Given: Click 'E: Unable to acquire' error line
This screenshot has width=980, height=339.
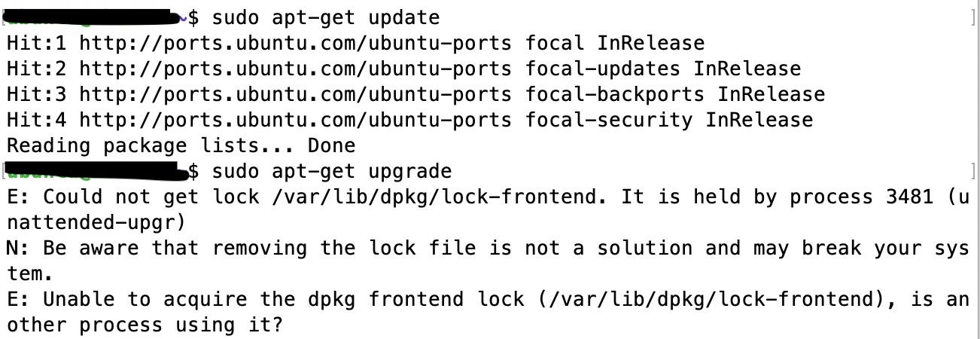Looking at the screenshot, I should [488, 299].
